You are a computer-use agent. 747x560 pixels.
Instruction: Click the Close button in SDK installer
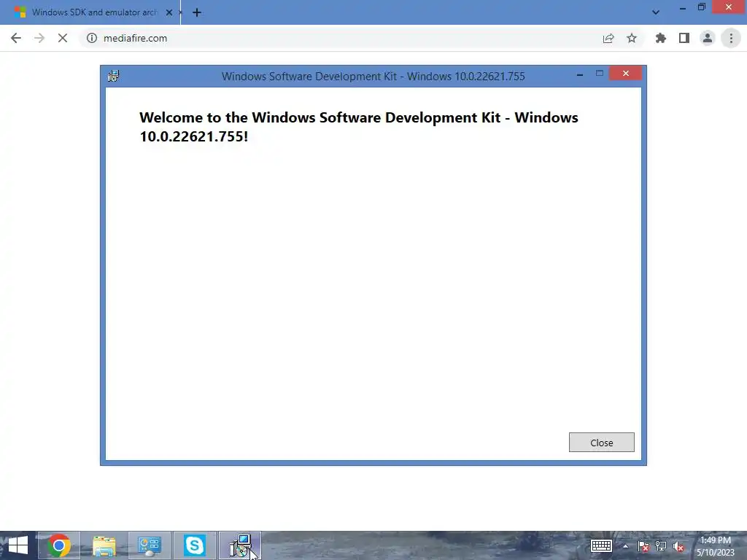click(601, 443)
